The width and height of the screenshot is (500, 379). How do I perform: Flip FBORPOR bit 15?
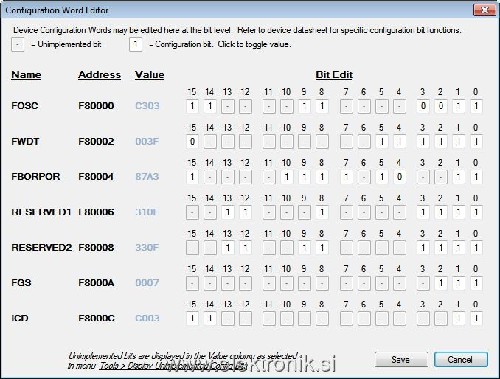click(192, 177)
